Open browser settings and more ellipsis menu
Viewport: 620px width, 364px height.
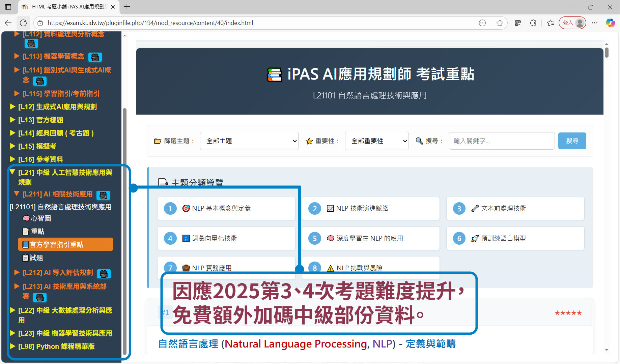coord(594,23)
